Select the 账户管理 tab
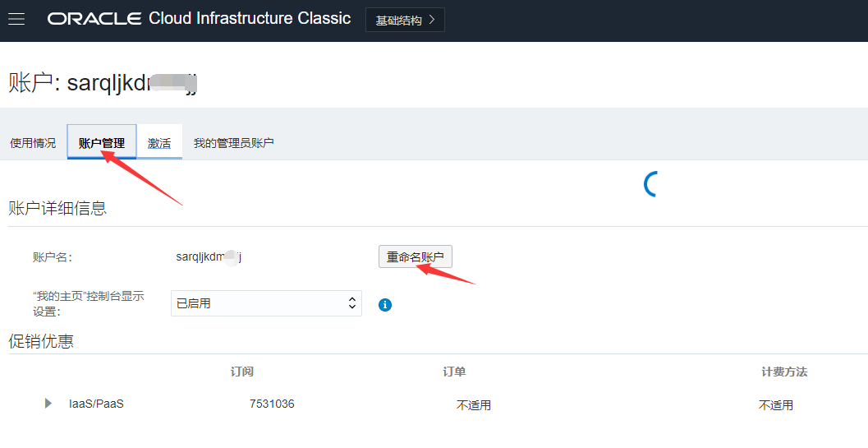This screenshot has height=448, width=868. point(102,143)
